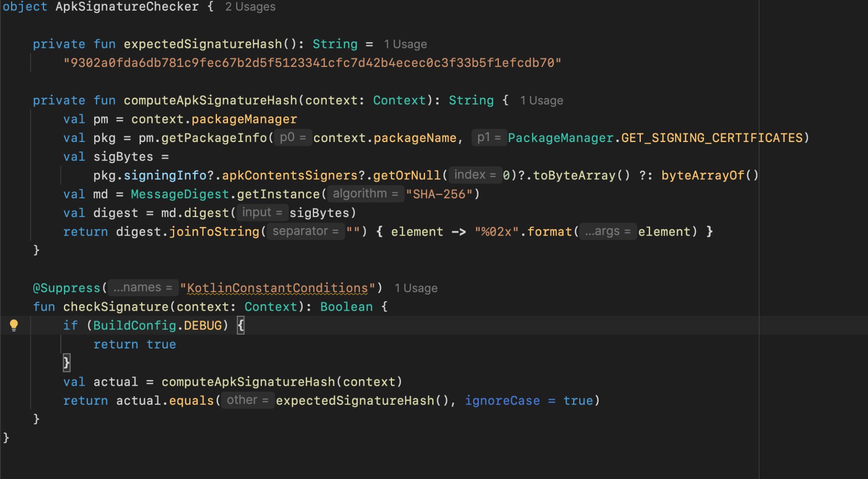Click the separator parameter inlay hint
The image size is (868, 479).
pyautogui.click(x=305, y=231)
